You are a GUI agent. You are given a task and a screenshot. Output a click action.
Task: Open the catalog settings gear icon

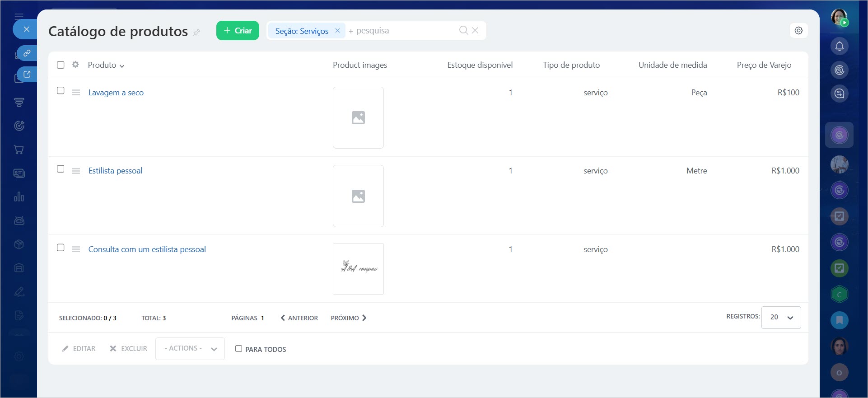[x=798, y=31]
